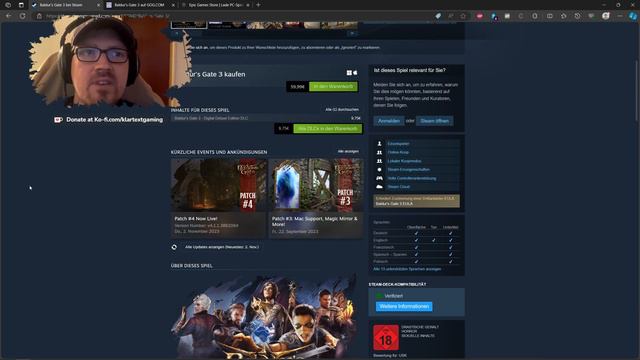Open the Baldur's Gate 3 EULA link
Image resolution: width=640 pixels, height=360 pixels.
coord(394,203)
